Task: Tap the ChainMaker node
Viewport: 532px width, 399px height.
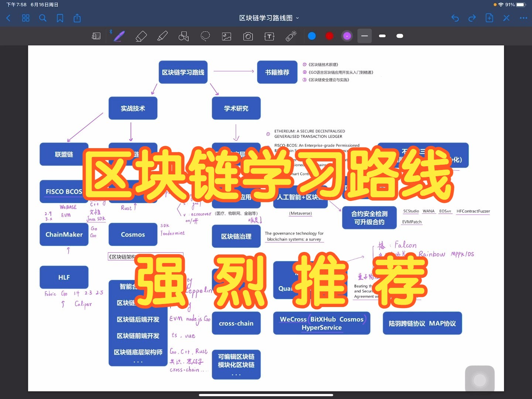Action: click(x=64, y=234)
